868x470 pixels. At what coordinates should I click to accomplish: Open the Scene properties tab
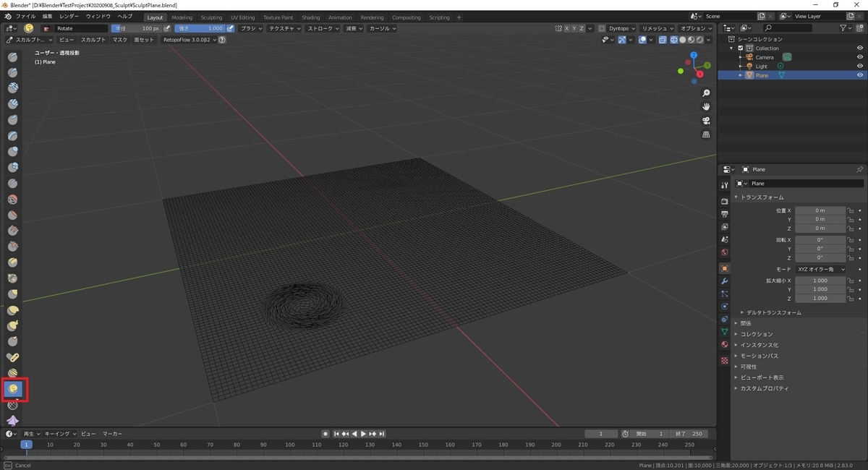click(x=725, y=239)
